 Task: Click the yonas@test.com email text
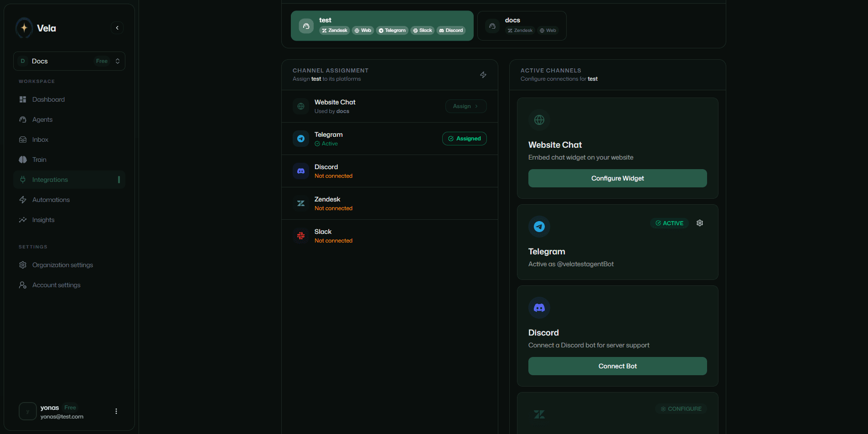pyautogui.click(x=62, y=417)
